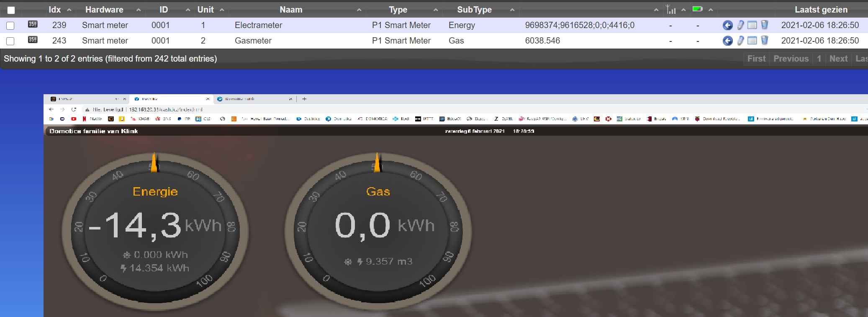Screen dimensions: 868x317
Task: Open the log icon for Gasmeter row
Action: tap(752, 41)
